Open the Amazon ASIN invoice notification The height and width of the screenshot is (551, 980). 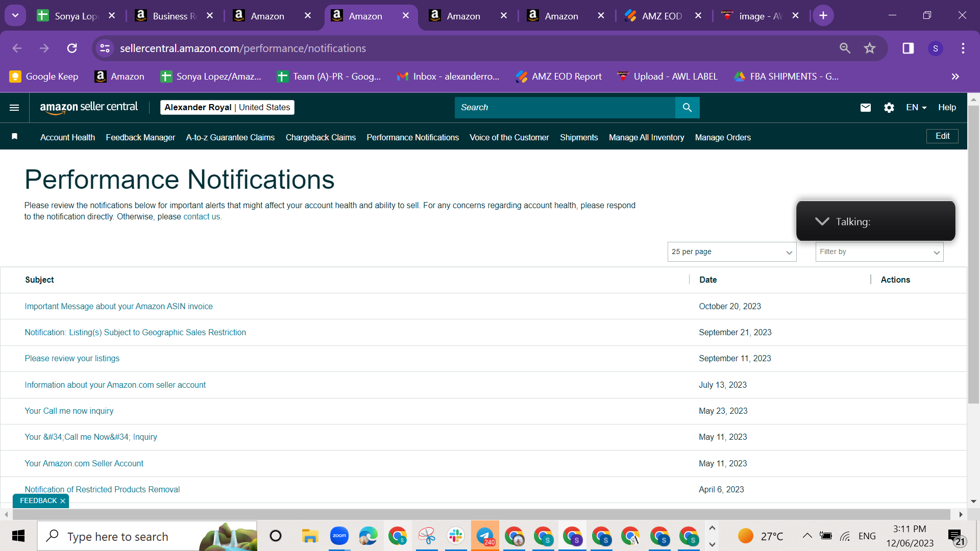(118, 307)
